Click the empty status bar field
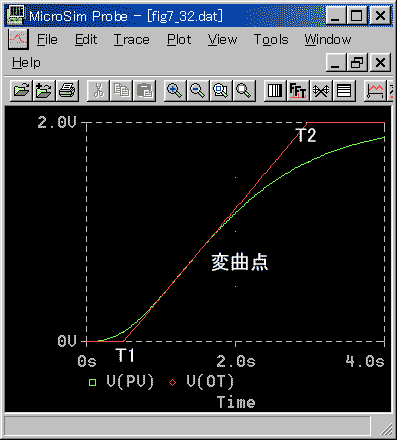Viewport: 397px width, 440px height. pos(187,426)
